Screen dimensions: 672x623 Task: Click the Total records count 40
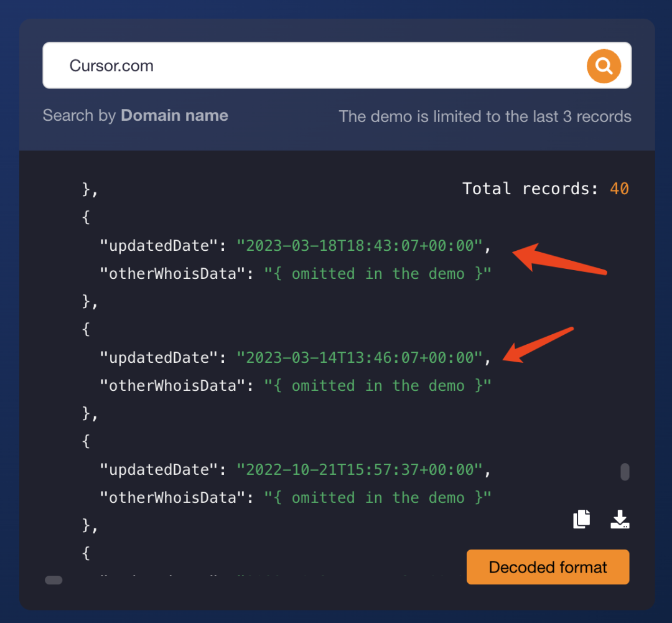[x=619, y=189]
